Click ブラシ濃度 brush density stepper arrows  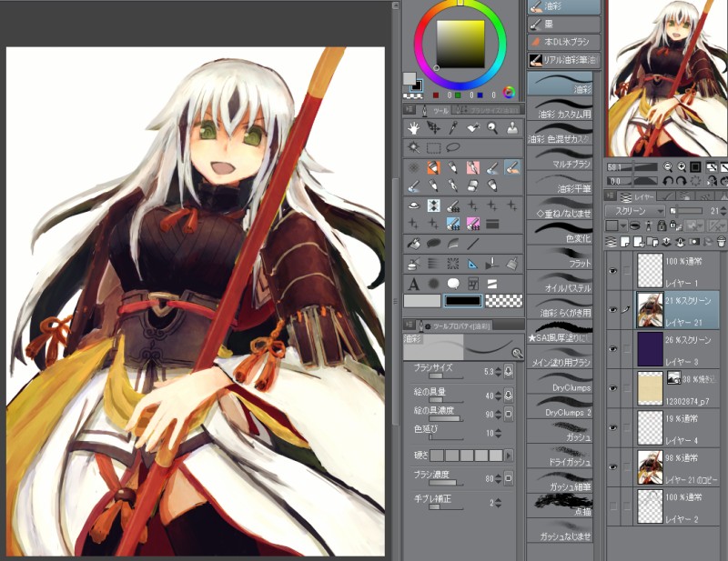coord(498,478)
